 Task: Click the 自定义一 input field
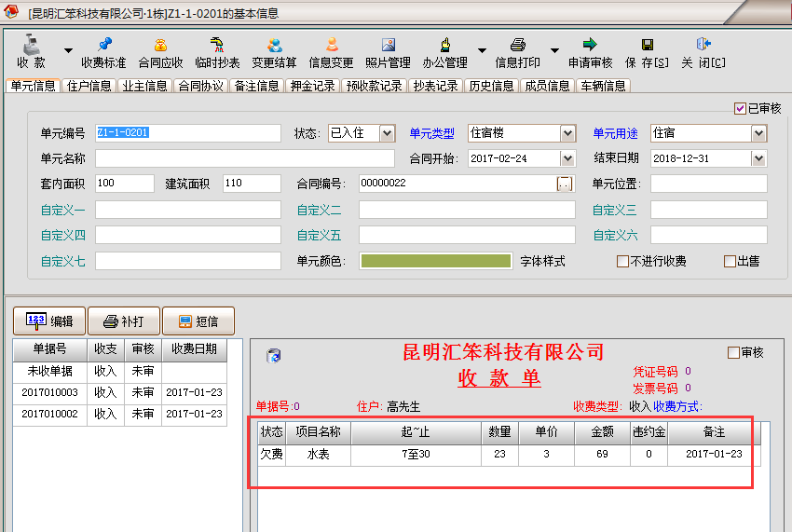coord(188,210)
